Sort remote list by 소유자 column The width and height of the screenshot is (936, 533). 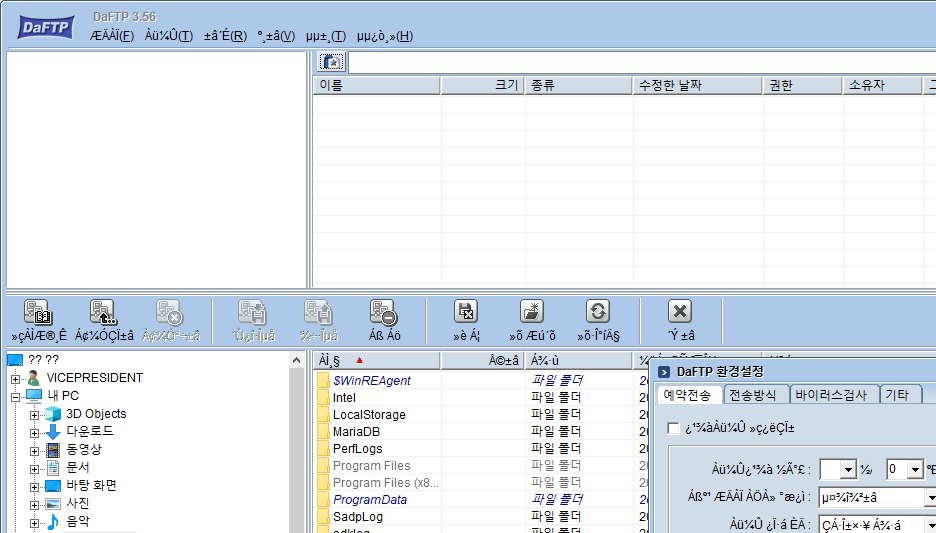tap(882, 85)
